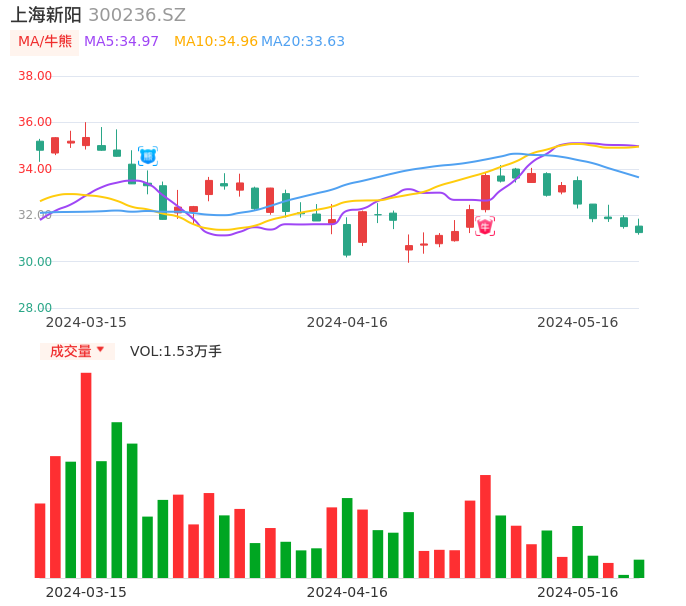The width and height of the screenshot is (686, 606).
Task: Click the 2024-04-16 date on price chart axis
Action: pyautogui.click(x=347, y=322)
